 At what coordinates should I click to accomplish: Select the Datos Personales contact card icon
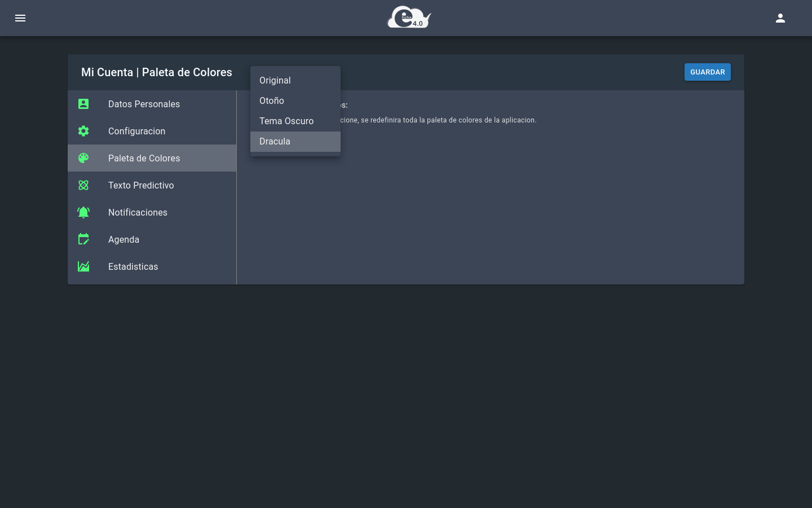click(x=83, y=104)
